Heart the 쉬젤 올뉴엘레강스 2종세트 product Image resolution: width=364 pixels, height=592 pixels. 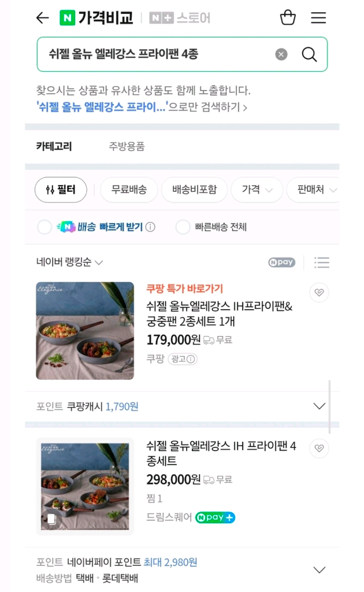click(319, 293)
